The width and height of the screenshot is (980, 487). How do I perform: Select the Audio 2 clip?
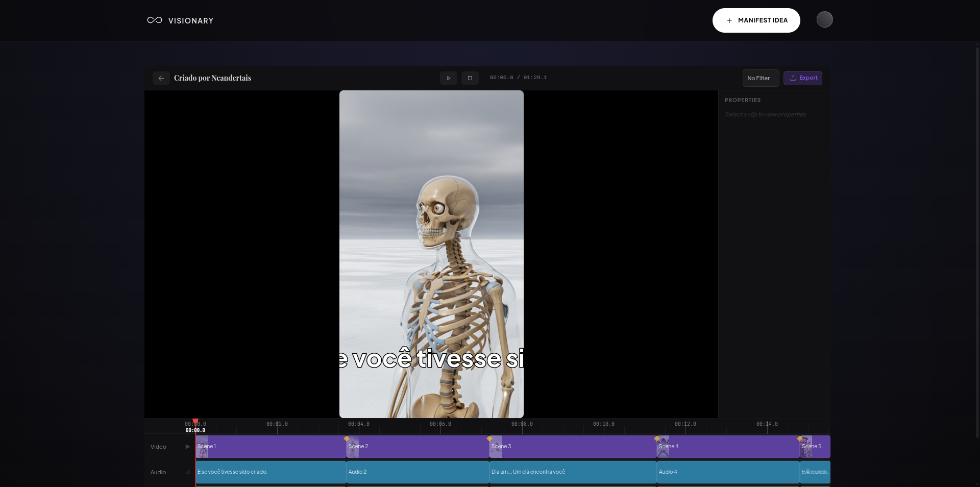click(x=418, y=472)
